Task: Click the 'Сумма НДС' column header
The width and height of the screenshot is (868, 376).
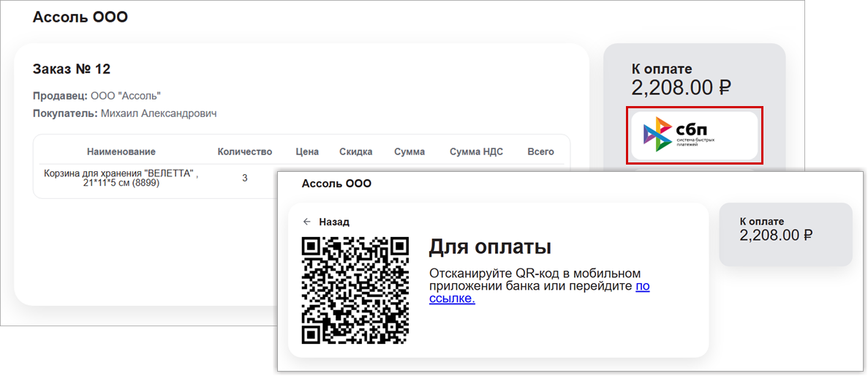Action: click(476, 151)
